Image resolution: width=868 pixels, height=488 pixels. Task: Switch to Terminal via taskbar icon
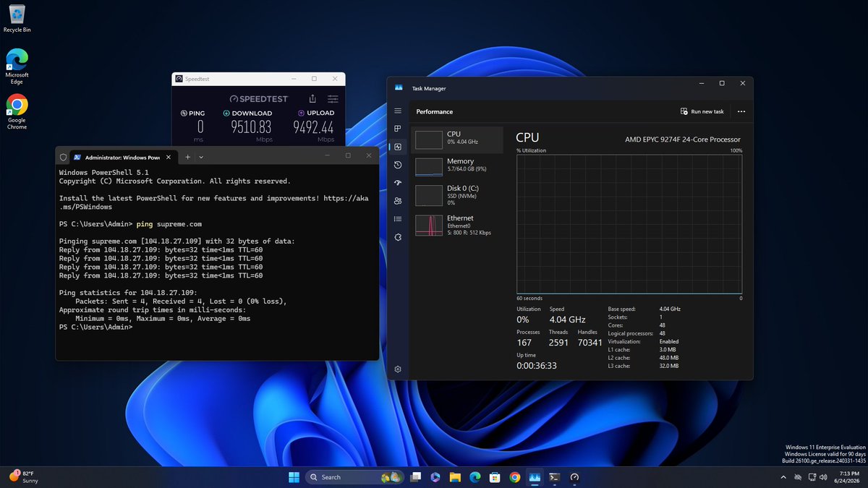[554, 477]
